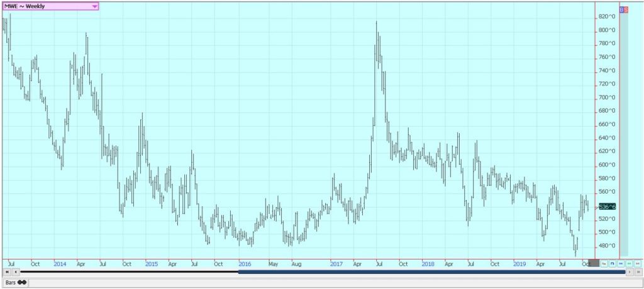Screen dimensions: 644x289
Task: Click the 600^0 price axis label
Action: 607,165
